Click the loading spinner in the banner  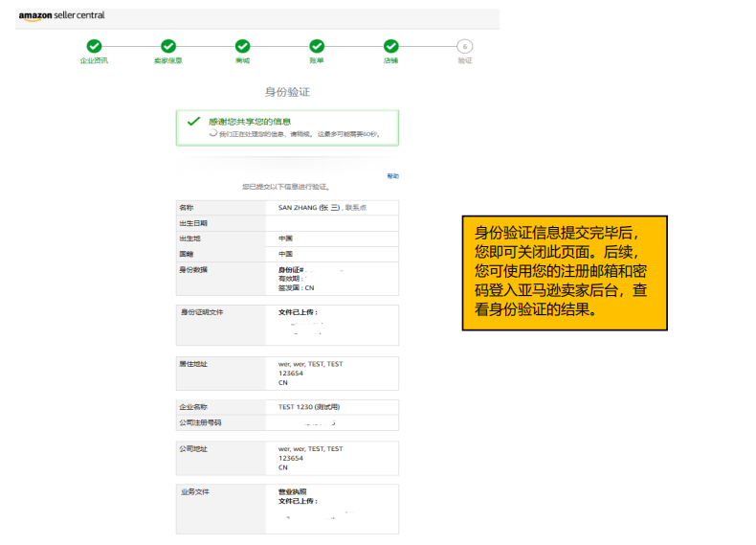click(x=213, y=133)
